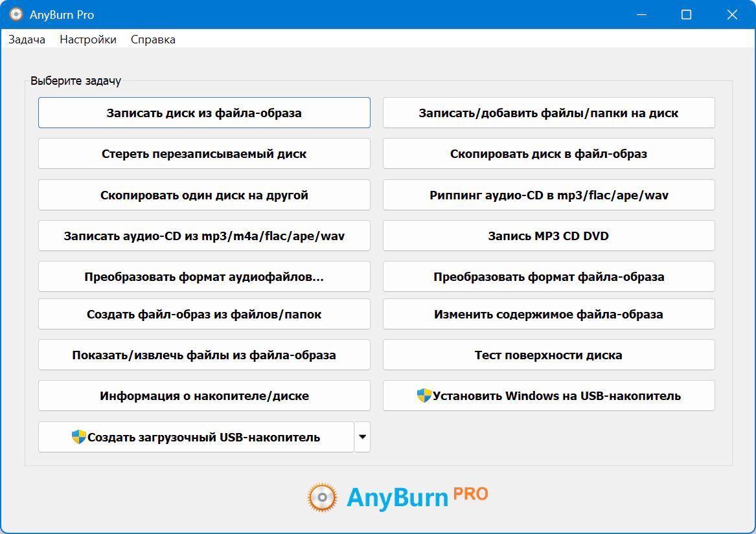Expand the dropdown arrow beside bootable USB button
The height and width of the screenshot is (534, 756).
[362, 437]
